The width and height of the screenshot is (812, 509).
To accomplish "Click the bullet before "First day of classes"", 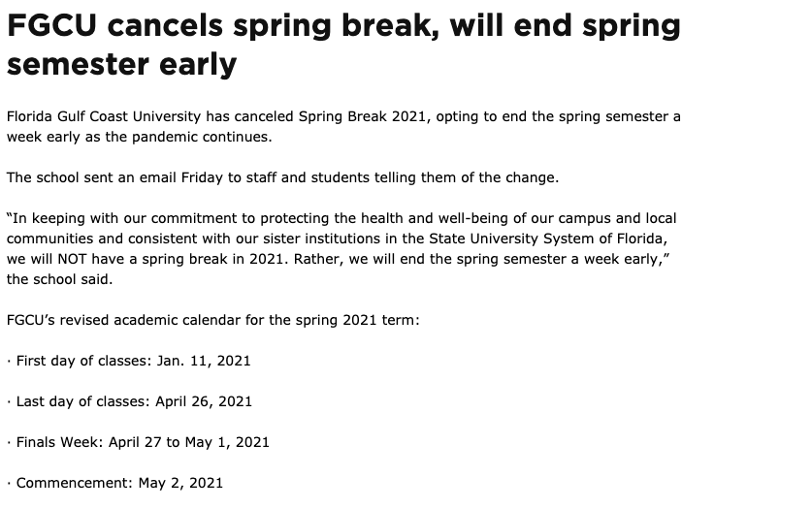I will 9,361.
